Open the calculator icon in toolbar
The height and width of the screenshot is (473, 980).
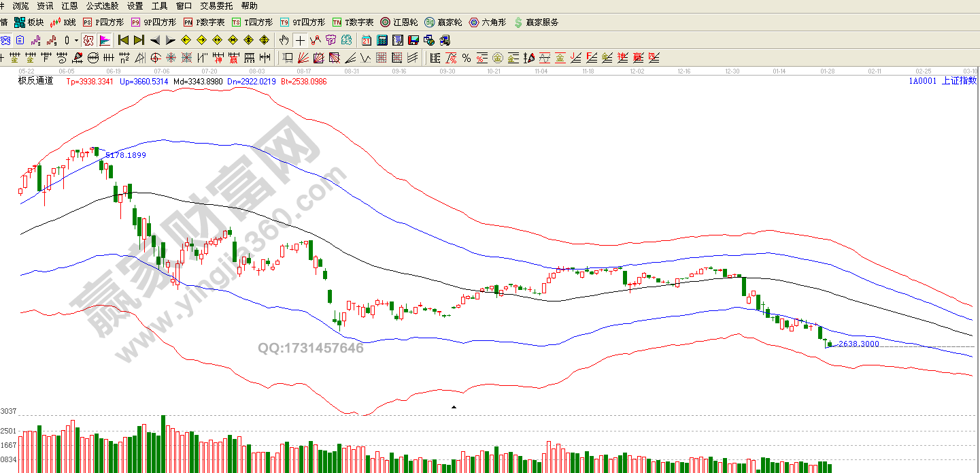click(x=382, y=40)
